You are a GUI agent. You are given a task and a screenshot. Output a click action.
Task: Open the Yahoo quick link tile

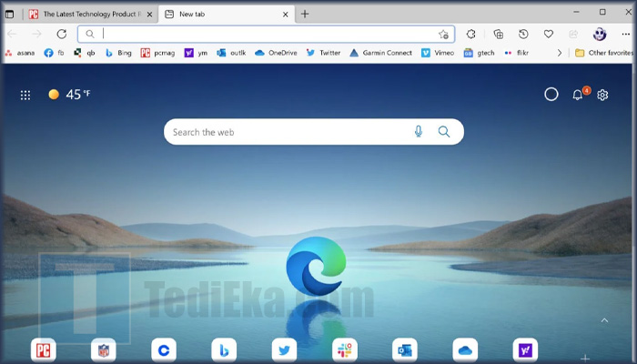click(x=525, y=350)
